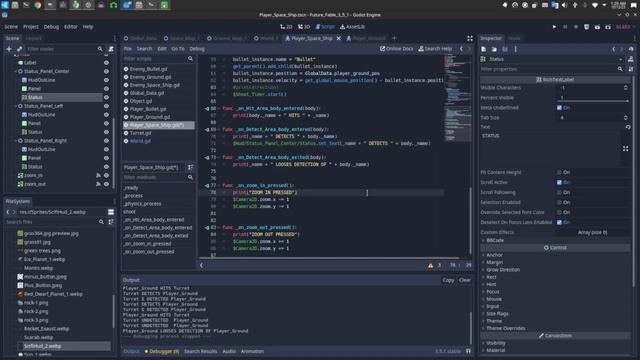Toggle script editor distraction-free mode icon
Image resolution: width=640 pixels, height=360 pixels.
point(470,38)
